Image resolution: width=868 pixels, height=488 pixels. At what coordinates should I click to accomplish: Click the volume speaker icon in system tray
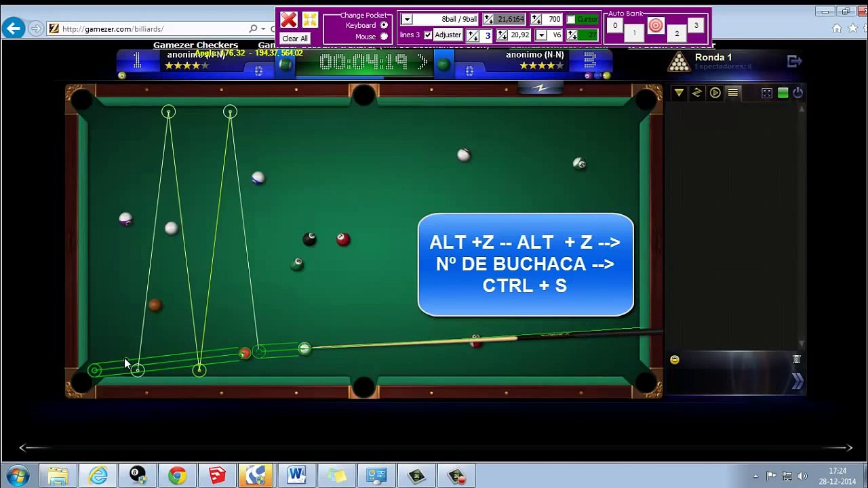(x=802, y=476)
